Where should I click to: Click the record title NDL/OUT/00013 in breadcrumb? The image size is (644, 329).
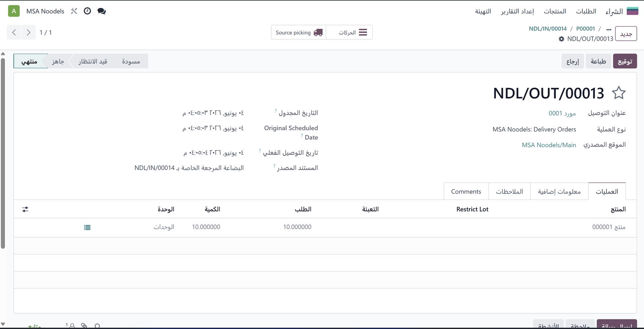pos(590,39)
